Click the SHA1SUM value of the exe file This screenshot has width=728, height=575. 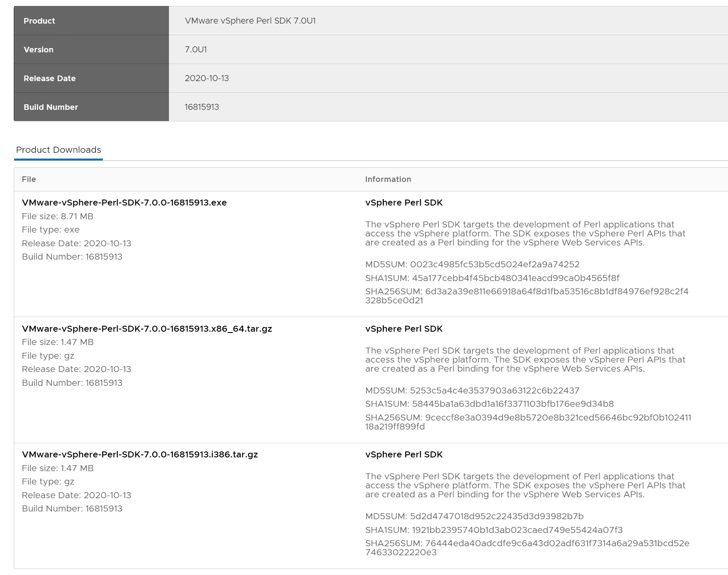click(515, 278)
